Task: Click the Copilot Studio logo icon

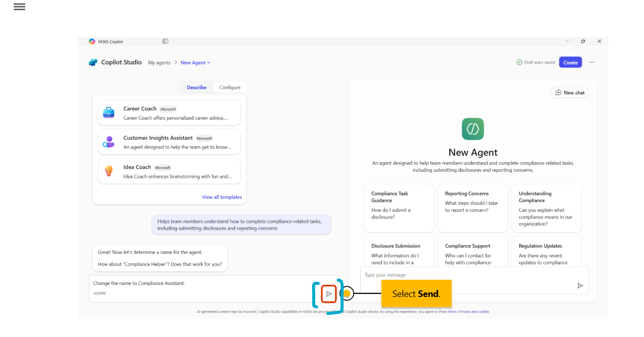Action: tap(93, 63)
